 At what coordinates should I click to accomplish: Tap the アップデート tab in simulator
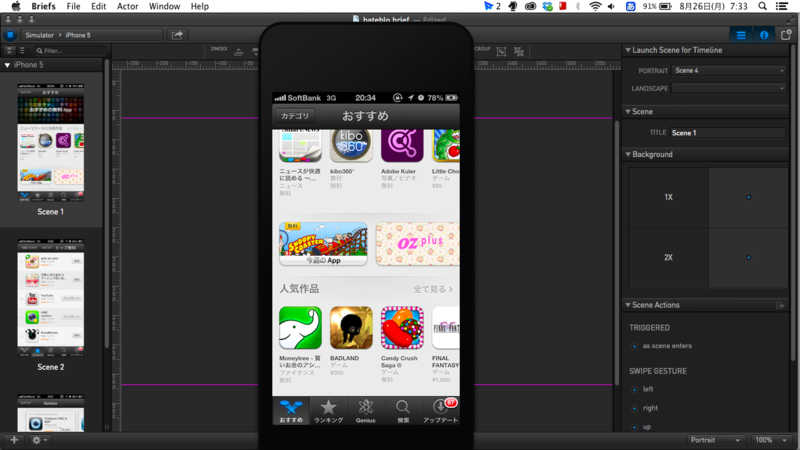(x=440, y=411)
